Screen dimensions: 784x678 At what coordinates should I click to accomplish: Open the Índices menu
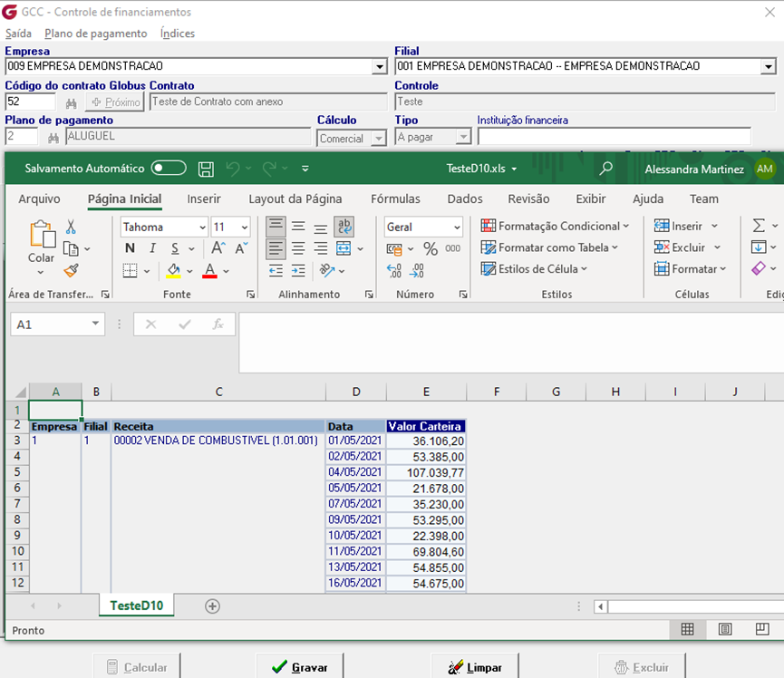click(x=178, y=34)
